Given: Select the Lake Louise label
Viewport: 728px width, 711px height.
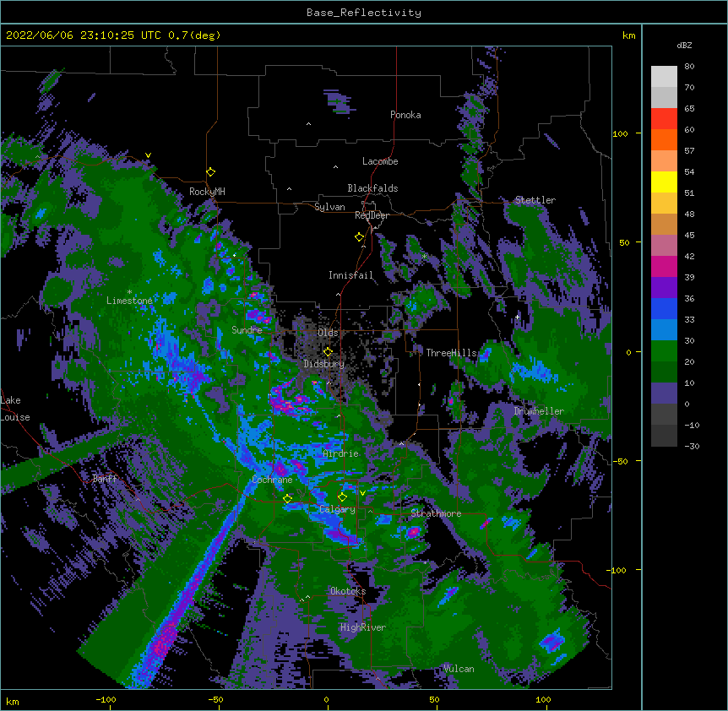Looking at the screenshot, I should tap(15, 409).
